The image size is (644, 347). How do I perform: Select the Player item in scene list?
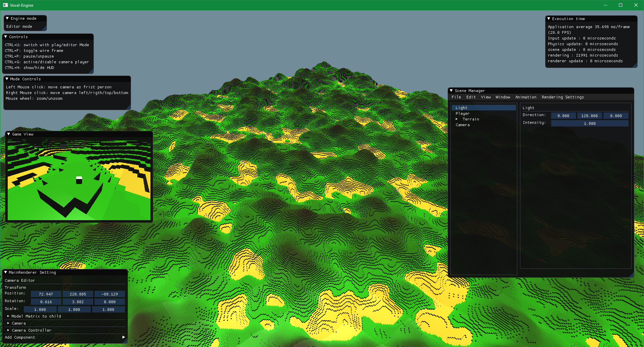[x=462, y=113]
